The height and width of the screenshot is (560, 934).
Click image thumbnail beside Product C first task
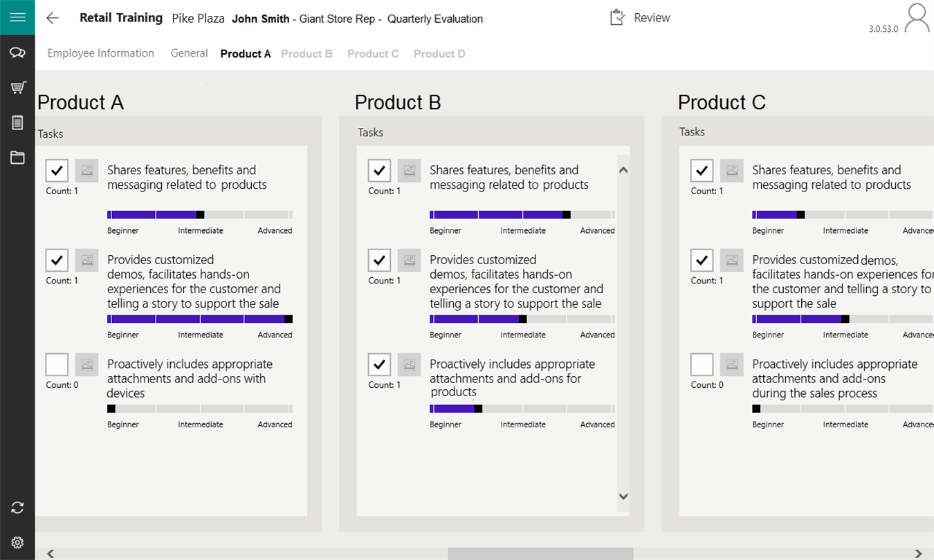pos(732,170)
